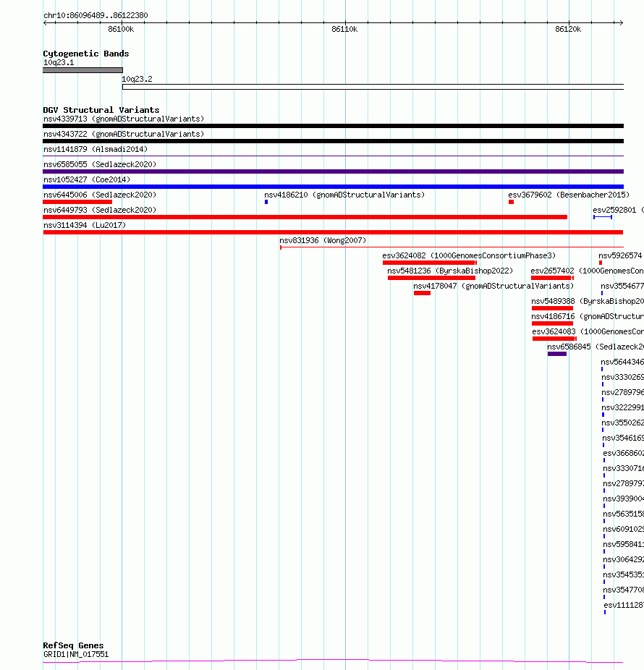Viewport: 644px width, 670px height.
Task: Click the long red bar under nsv6449793
Action: 305,217
